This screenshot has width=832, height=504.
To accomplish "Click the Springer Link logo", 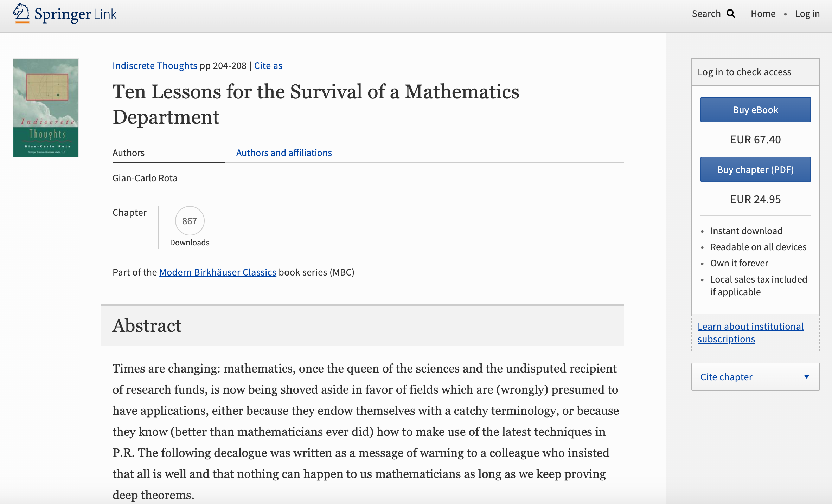I will pos(64,14).
